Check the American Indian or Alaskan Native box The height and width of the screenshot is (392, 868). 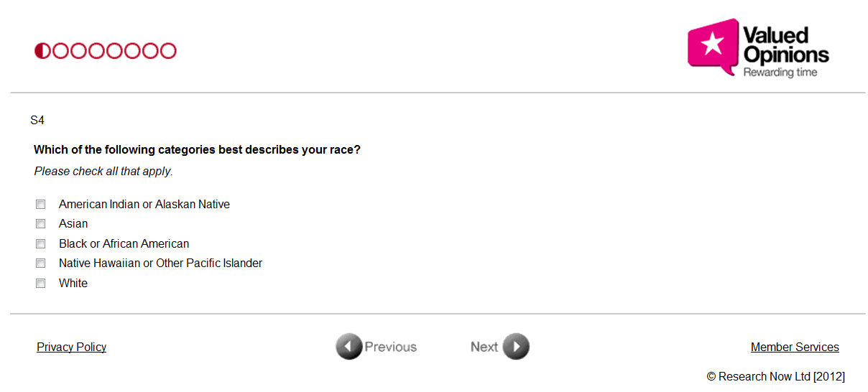[41, 205]
